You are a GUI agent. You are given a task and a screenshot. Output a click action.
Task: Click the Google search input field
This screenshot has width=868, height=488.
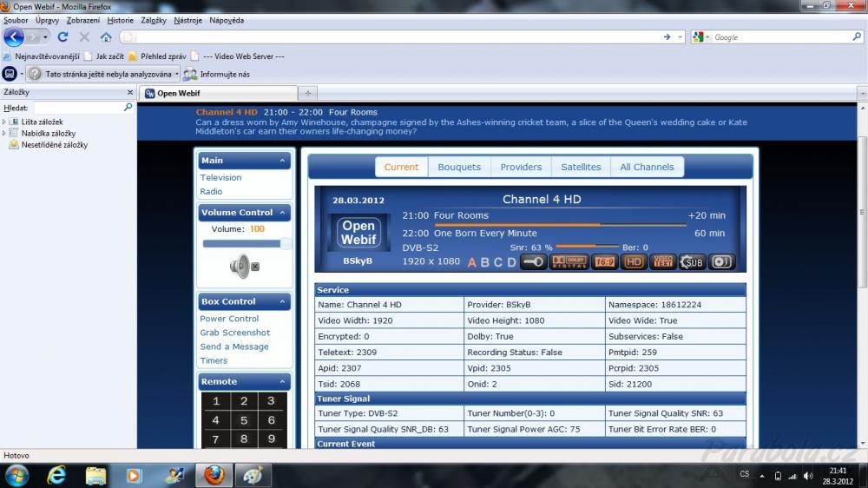click(x=782, y=37)
